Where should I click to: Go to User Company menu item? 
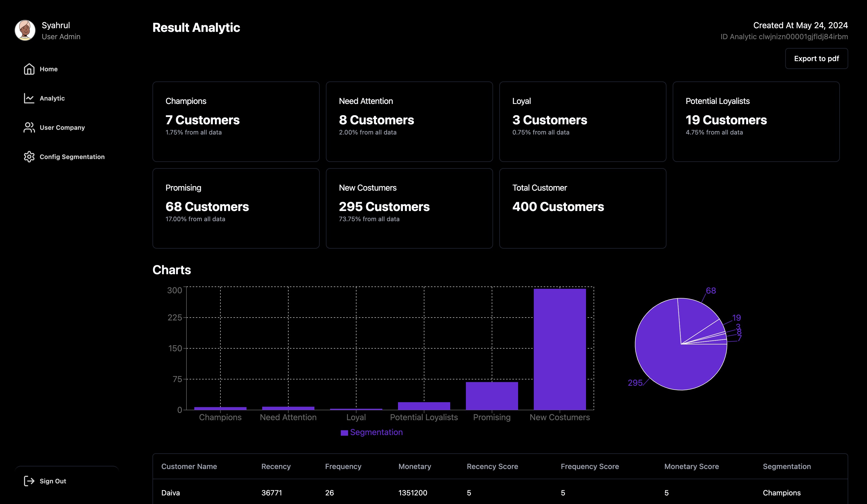click(62, 128)
